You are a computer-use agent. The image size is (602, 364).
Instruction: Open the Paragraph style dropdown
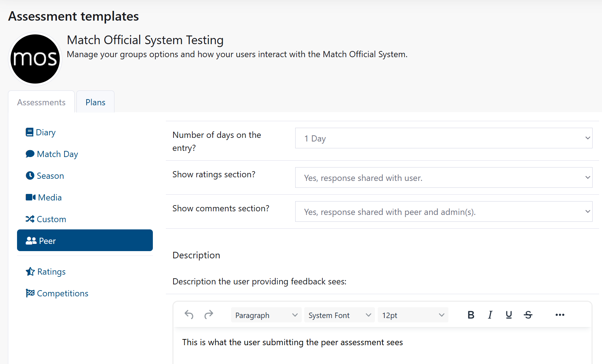266,315
